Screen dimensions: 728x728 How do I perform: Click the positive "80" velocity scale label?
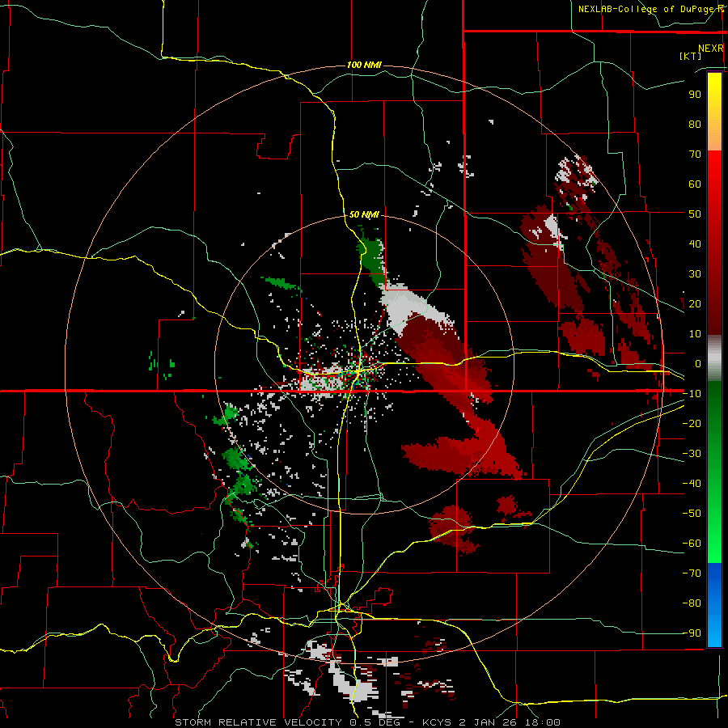click(x=695, y=124)
